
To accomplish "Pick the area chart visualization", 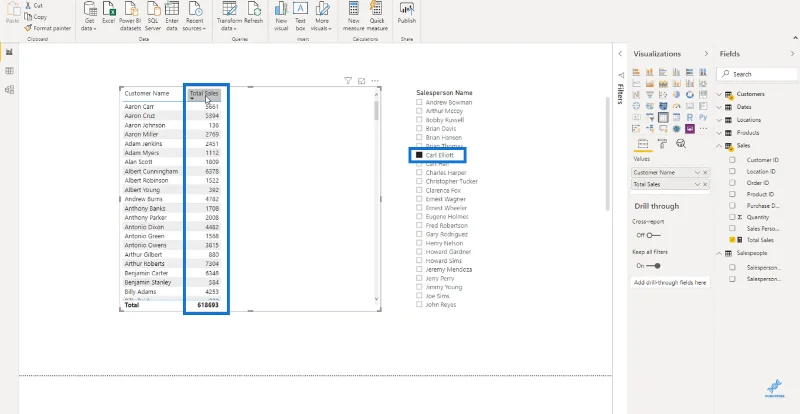I will tap(650, 83).
